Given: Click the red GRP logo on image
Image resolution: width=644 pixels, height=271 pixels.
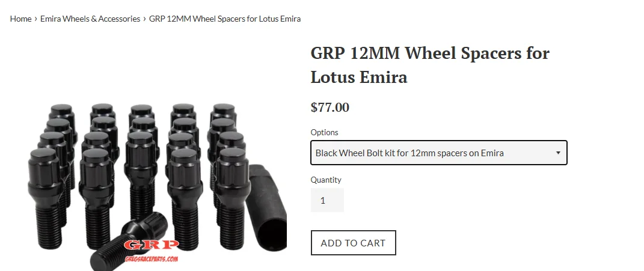Looking at the screenshot, I should 152,245.
